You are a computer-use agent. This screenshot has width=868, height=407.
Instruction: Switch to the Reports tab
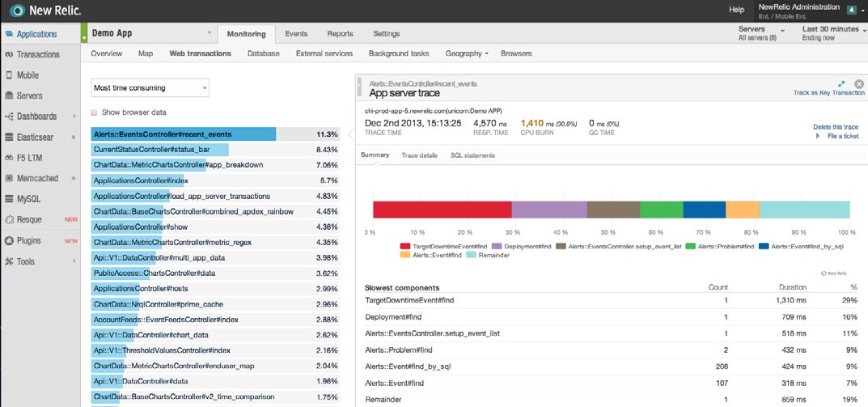[340, 34]
